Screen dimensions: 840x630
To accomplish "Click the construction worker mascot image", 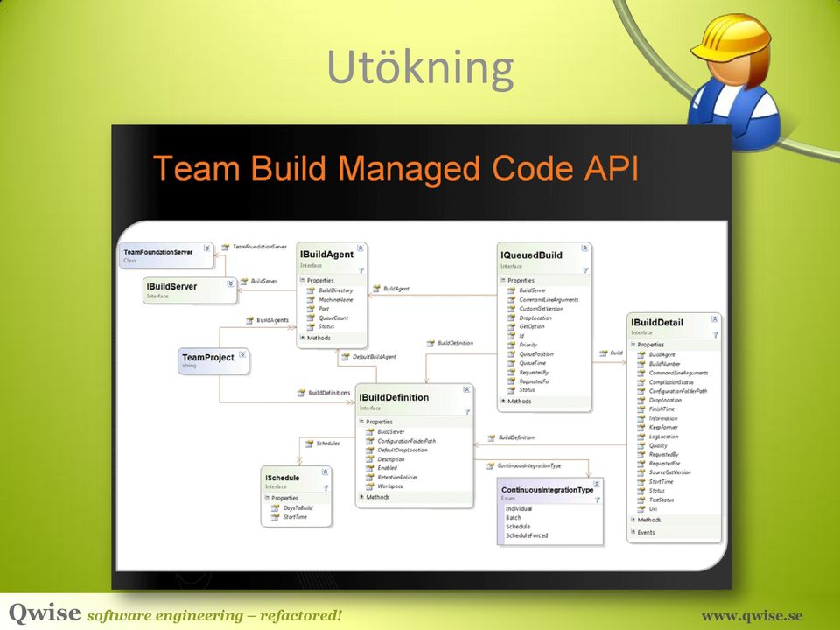I will click(734, 80).
